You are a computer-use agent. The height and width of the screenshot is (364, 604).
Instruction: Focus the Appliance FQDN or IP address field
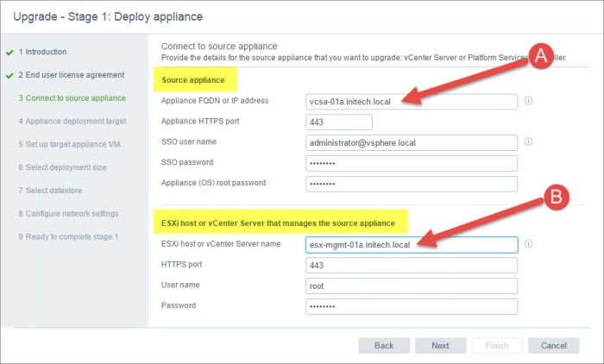(x=412, y=102)
